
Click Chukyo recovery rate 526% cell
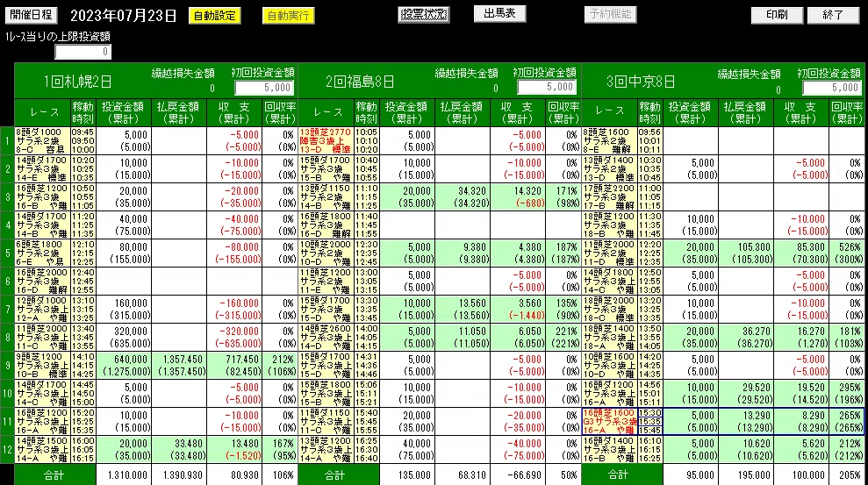tap(847, 253)
